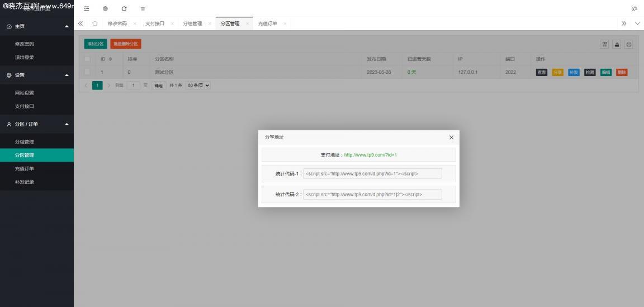
Task: Select all rows header checkbox
Action: [x=87, y=59]
